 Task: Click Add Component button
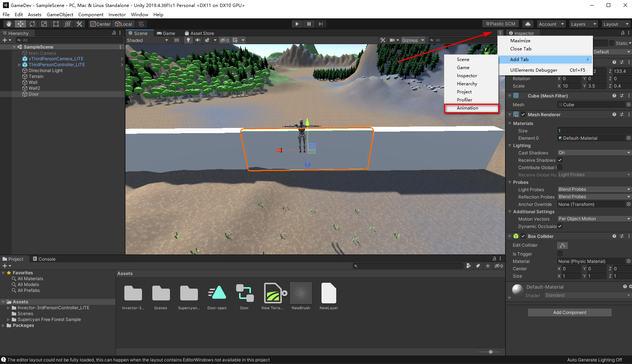coord(570,313)
